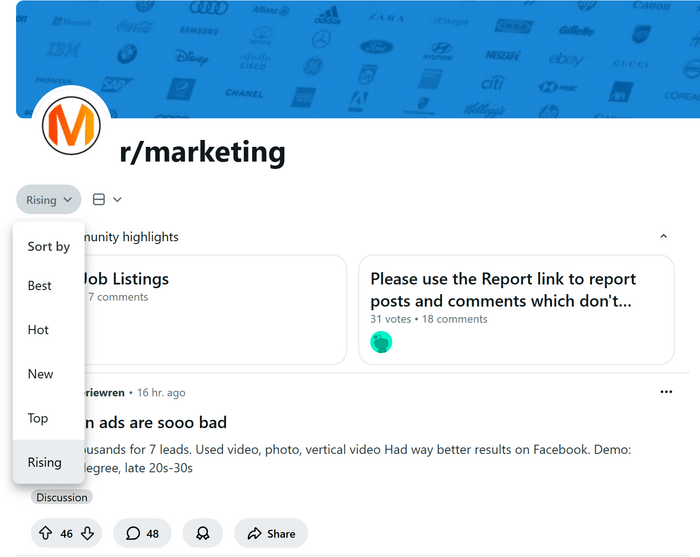Open the post's 48 comments
The image size is (700, 557).
coord(142,534)
